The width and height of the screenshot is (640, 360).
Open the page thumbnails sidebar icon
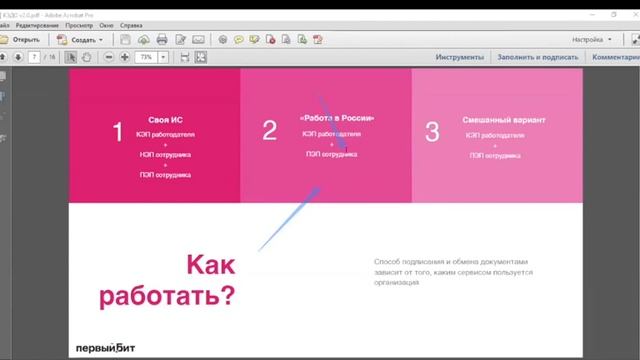[2, 76]
